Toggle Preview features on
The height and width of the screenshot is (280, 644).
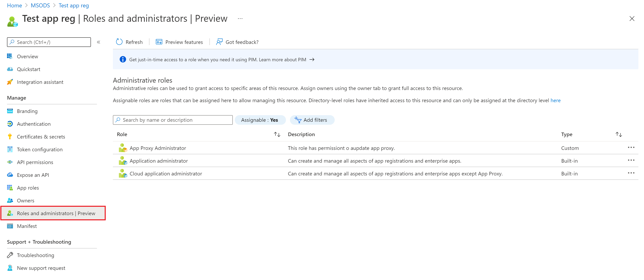pyautogui.click(x=179, y=42)
